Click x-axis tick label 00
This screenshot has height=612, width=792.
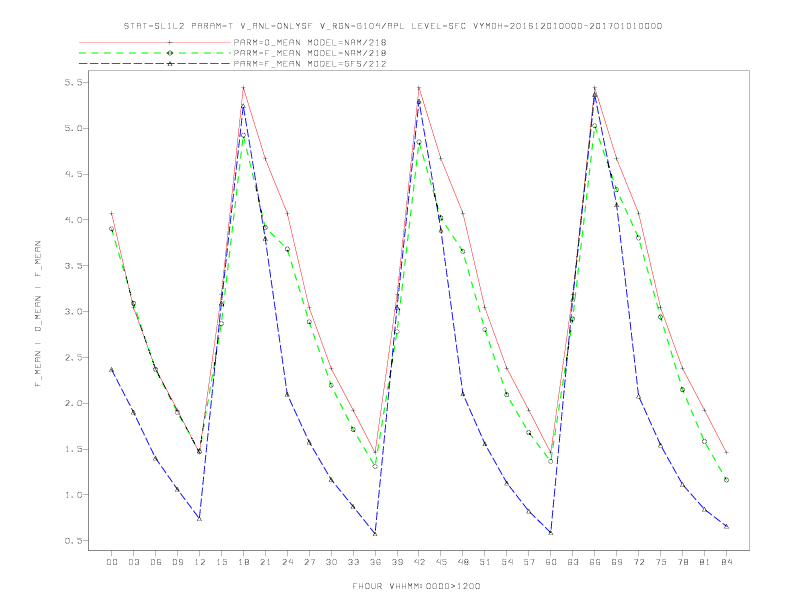(112, 562)
